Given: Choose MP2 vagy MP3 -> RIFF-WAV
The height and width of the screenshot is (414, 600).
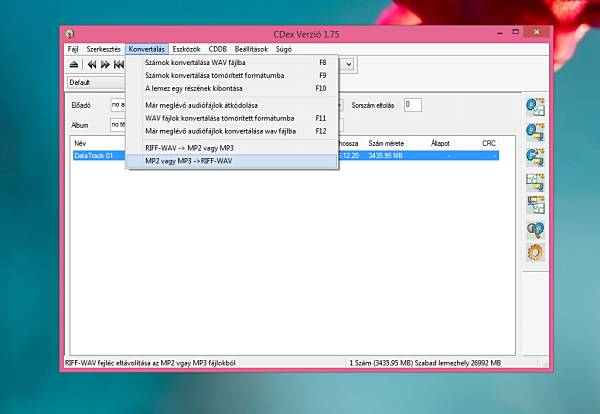Looking at the screenshot, I should point(232,161).
